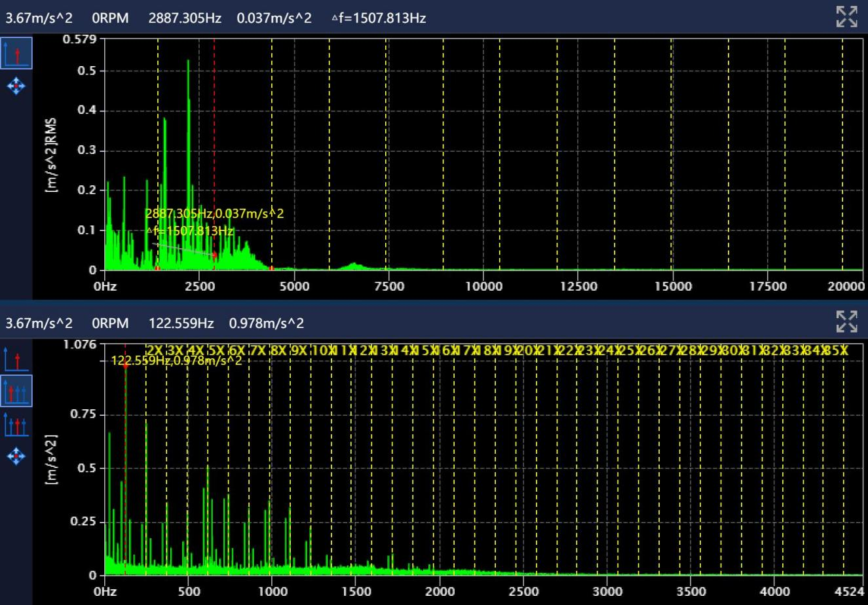
Task: Activate pan/move tool in top spectrum
Action: [x=16, y=86]
